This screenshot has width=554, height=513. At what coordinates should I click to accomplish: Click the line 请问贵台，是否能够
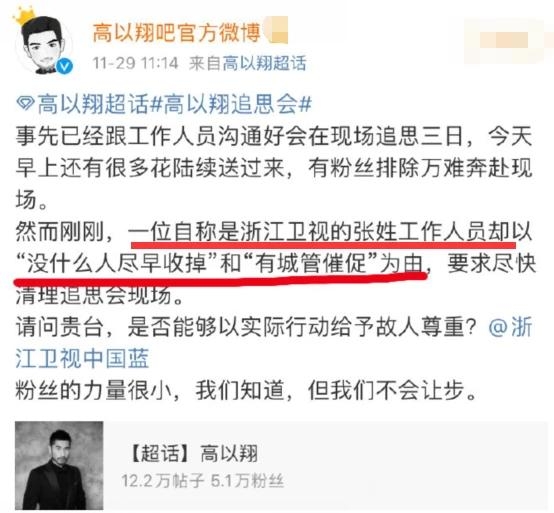(x=246, y=327)
